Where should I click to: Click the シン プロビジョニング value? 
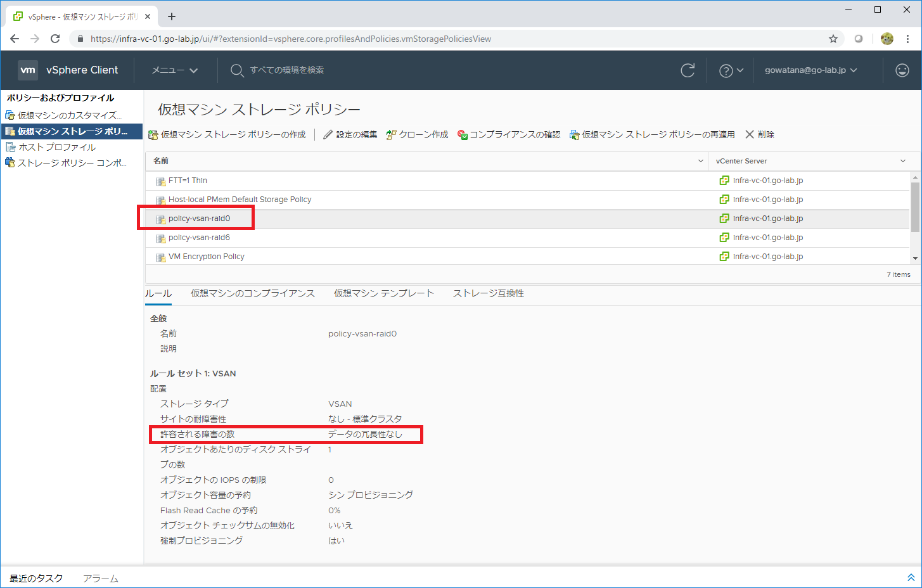pyautogui.click(x=371, y=495)
